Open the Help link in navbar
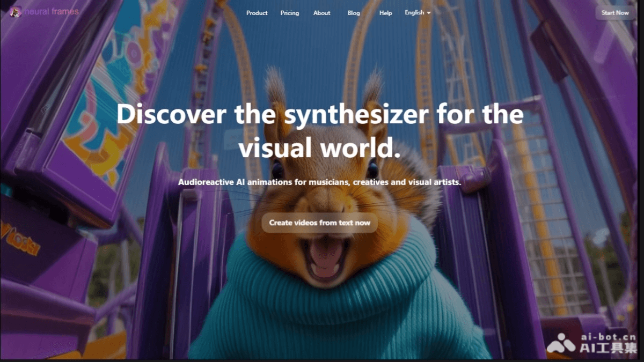 tap(385, 13)
